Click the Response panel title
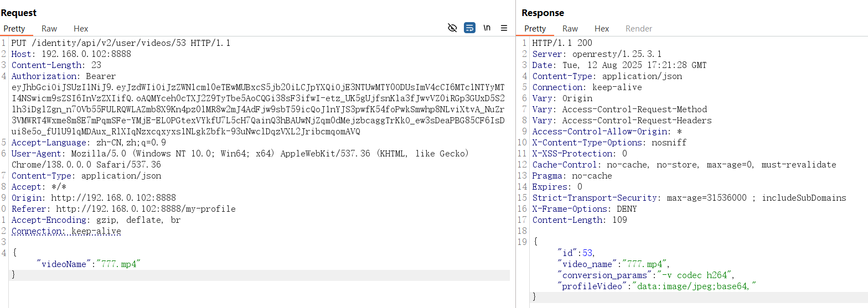 [x=542, y=13]
